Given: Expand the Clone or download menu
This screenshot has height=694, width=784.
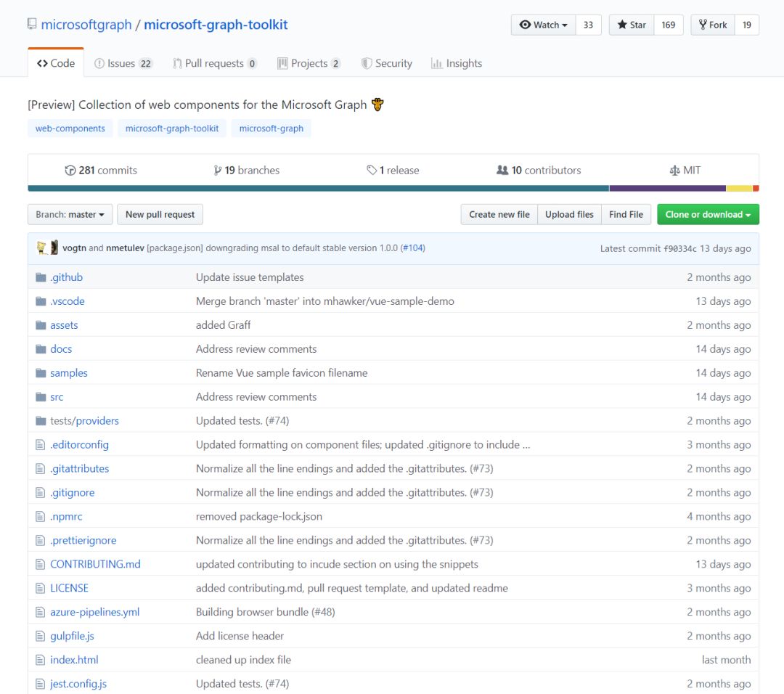Looking at the screenshot, I should pos(708,214).
